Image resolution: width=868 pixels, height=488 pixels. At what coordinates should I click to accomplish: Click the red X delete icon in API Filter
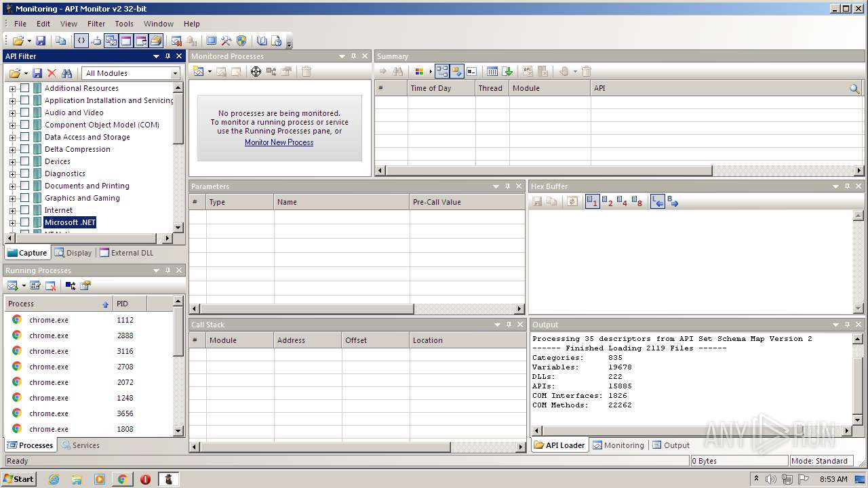tap(52, 73)
